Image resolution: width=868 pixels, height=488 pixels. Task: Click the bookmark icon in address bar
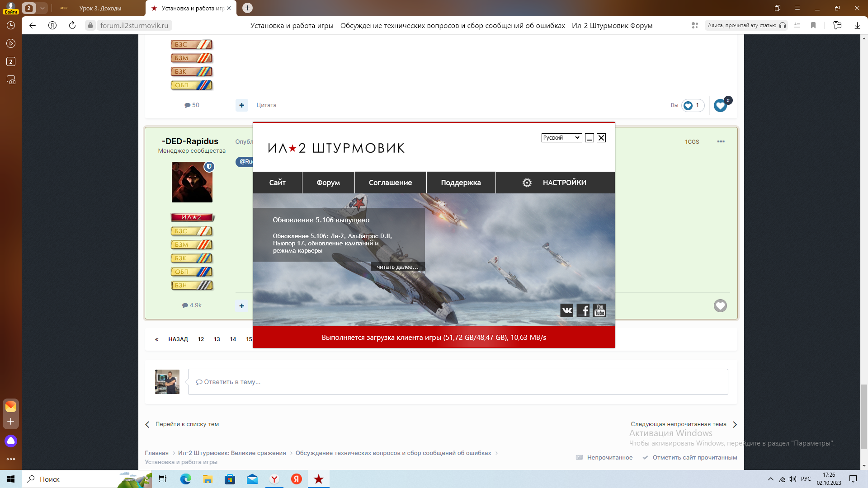(x=813, y=25)
